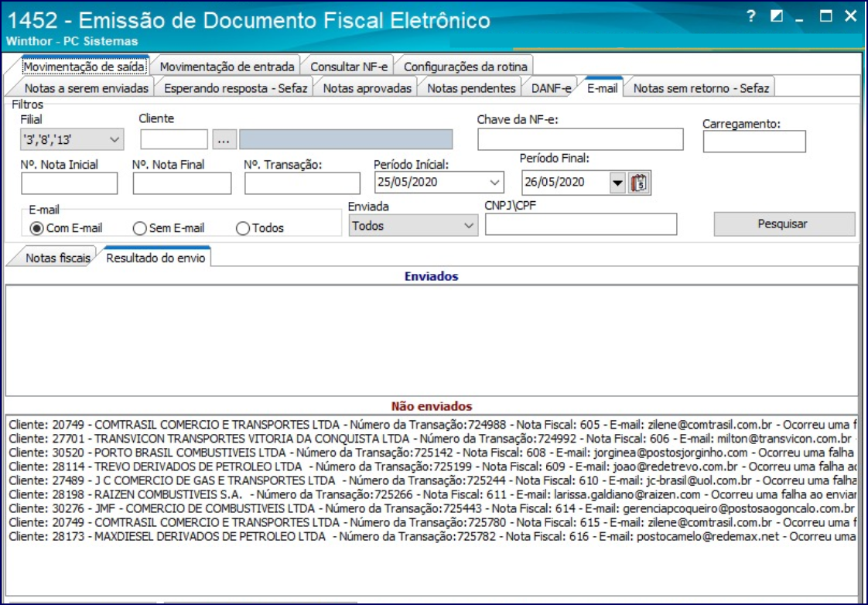Select row JMF - COMERCIO DE COMBUSTIVEIS
Viewport: 868px width, 605px height.
pyautogui.click(x=432, y=508)
